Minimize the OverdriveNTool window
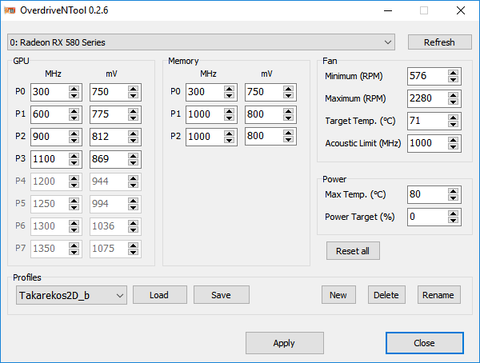The width and height of the screenshot is (480, 363). pos(388,11)
